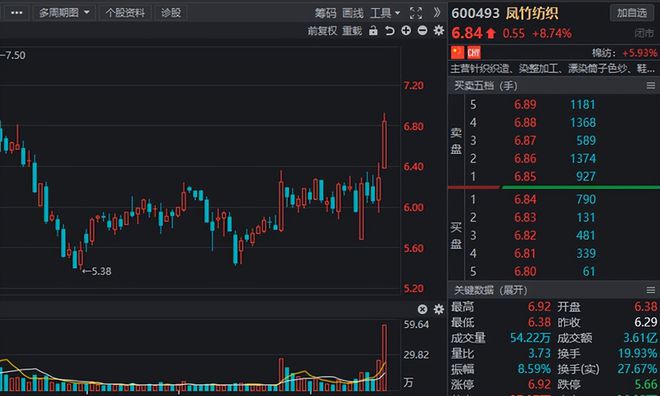660x396 pixels.
Task: Click the latest tall red candlestick
Action: click(x=384, y=144)
